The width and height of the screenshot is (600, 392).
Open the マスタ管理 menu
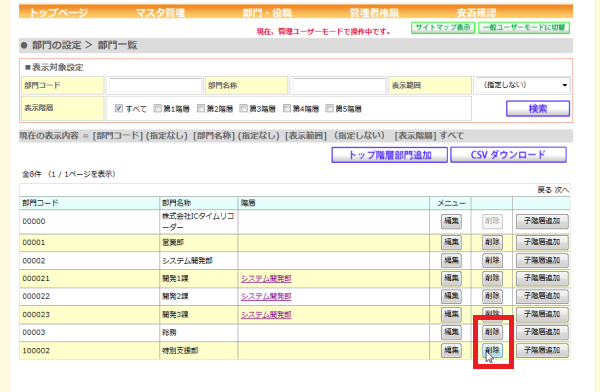point(160,13)
